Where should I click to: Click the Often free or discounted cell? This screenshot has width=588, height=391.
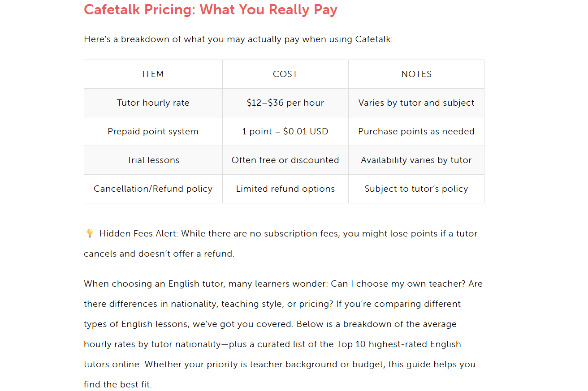(285, 160)
